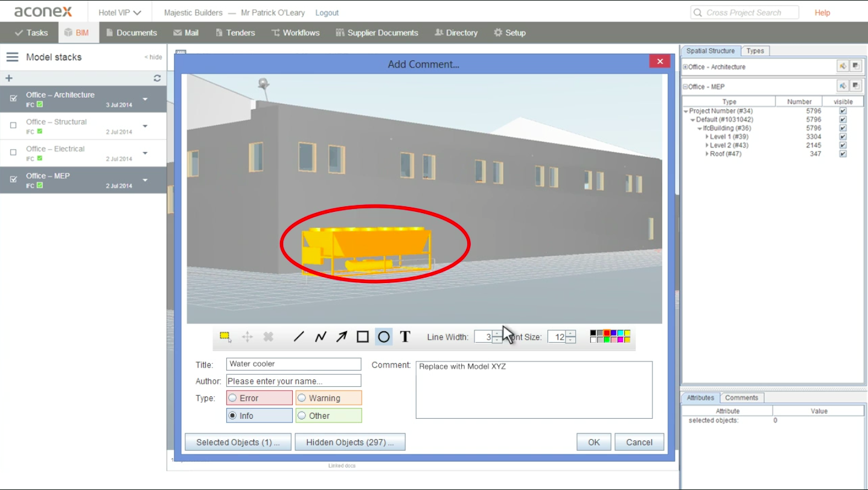Open the Office – Electrical model dropdown arrow
This screenshot has width=868, height=490.
pos(145,153)
